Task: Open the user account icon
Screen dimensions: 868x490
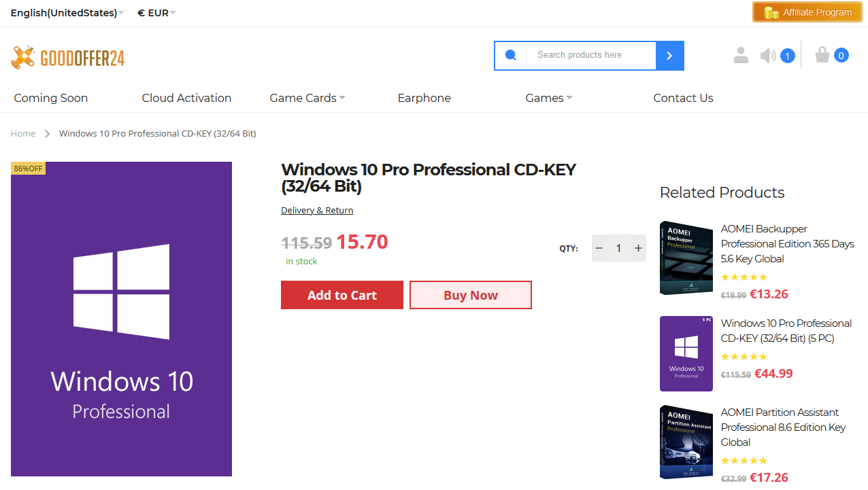Action: click(741, 56)
